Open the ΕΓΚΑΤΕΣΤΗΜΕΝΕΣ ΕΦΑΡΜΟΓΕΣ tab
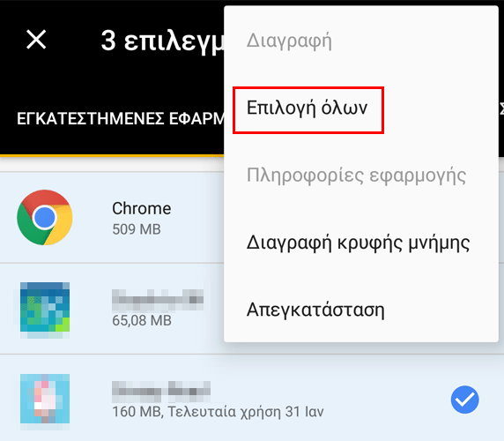 [x=121, y=119]
